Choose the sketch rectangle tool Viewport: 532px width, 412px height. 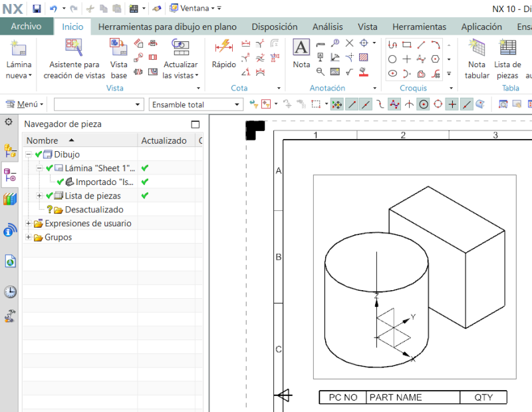tap(406, 45)
